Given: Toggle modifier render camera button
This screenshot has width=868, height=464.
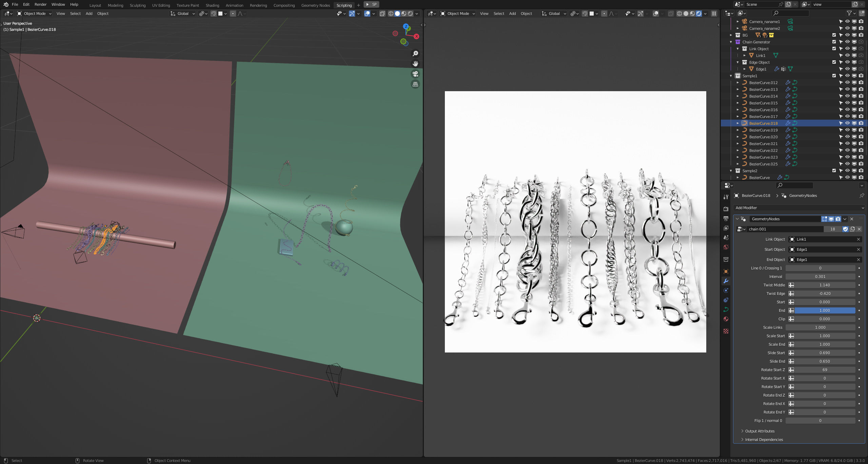Looking at the screenshot, I should 838,219.
